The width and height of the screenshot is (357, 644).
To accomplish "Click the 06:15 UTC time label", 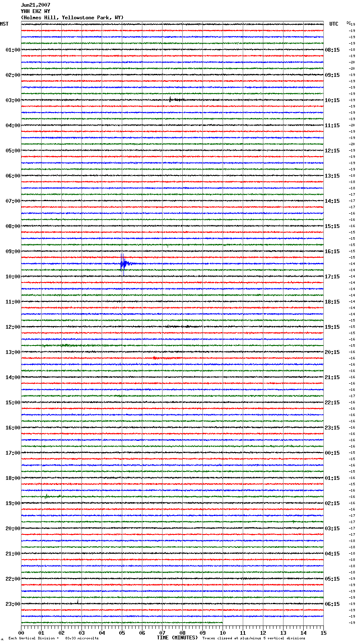I will pyautogui.click(x=332, y=604).
